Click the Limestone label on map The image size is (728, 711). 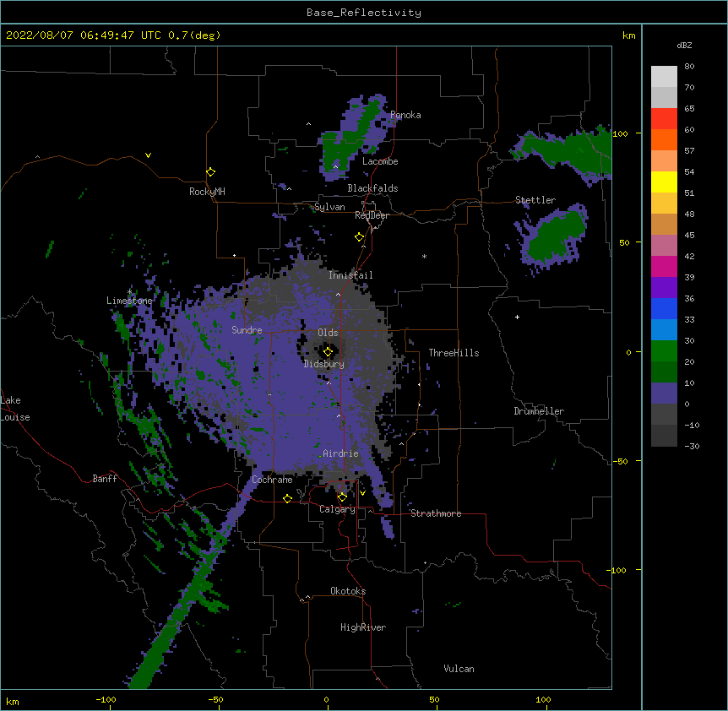coord(129,301)
